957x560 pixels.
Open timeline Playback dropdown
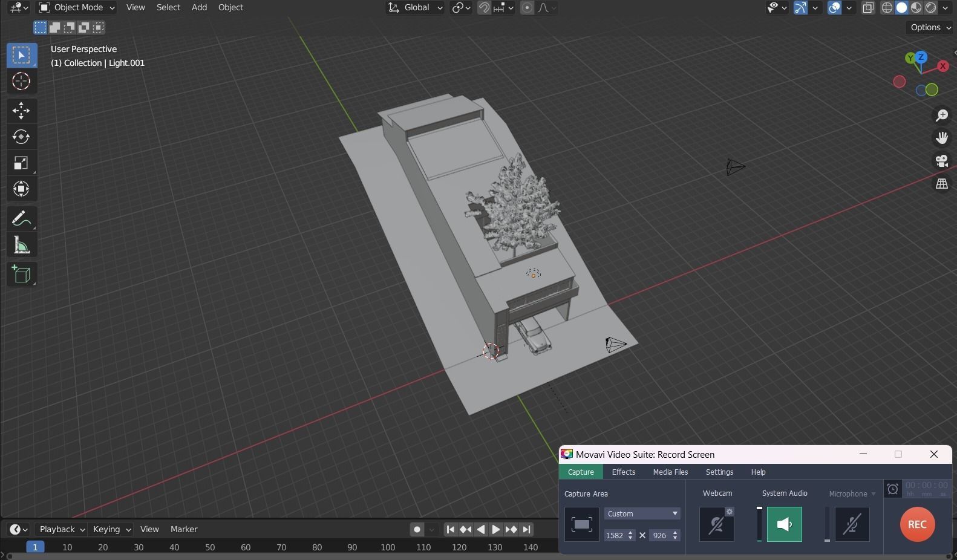click(61, 529)
